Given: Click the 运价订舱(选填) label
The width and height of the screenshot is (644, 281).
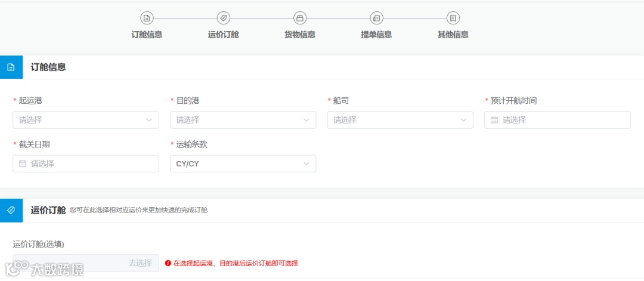Looking at the screenshot, I should 39,244.
